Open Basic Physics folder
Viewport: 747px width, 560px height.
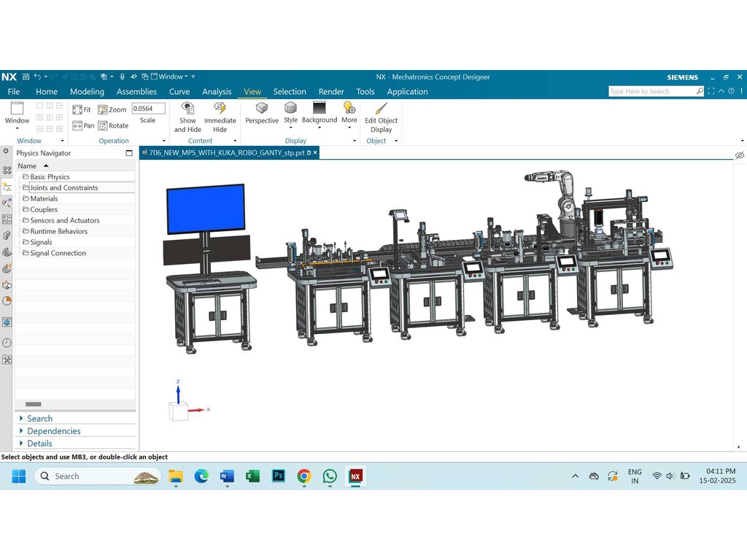(x=46, y=176)
